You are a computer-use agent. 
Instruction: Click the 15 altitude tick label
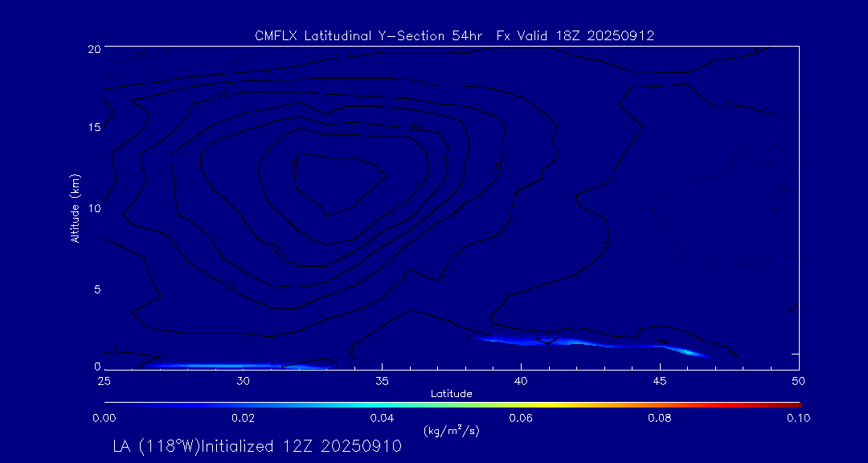point(94,127)
